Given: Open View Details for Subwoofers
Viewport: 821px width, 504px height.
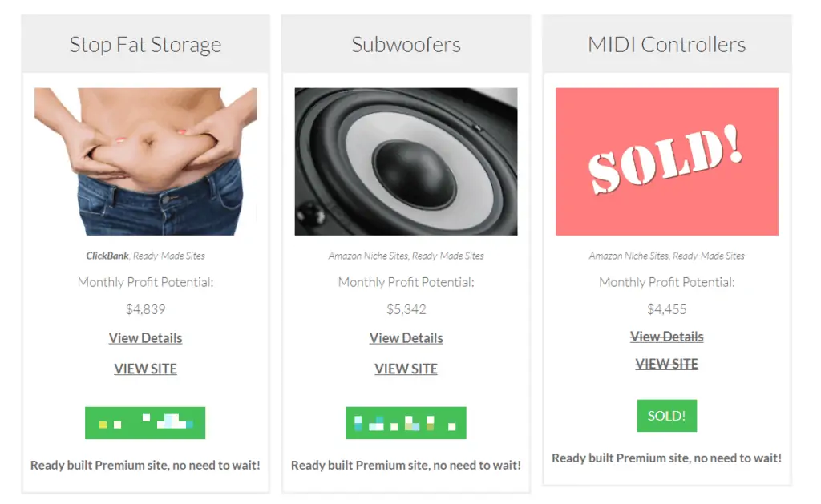Looking at the screenshot, I should tap(406, 338).
